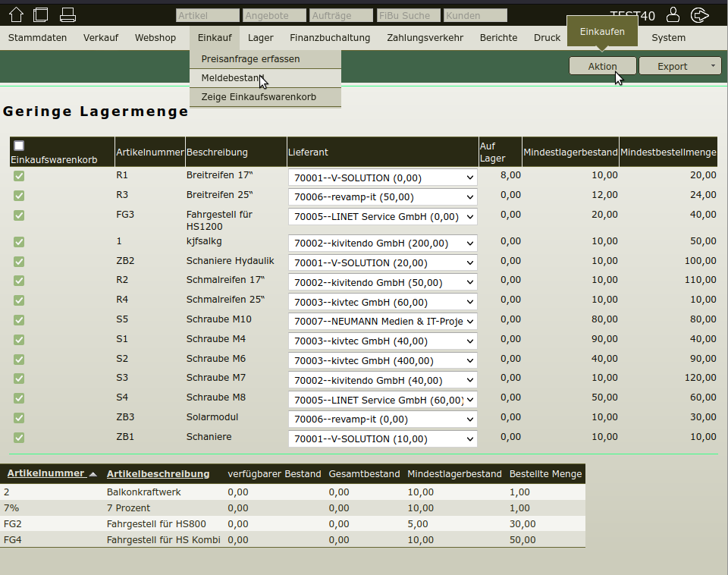Open the Finanzbuchhaltung menu
The image size is (728, 575).
[x=330, y=38]
